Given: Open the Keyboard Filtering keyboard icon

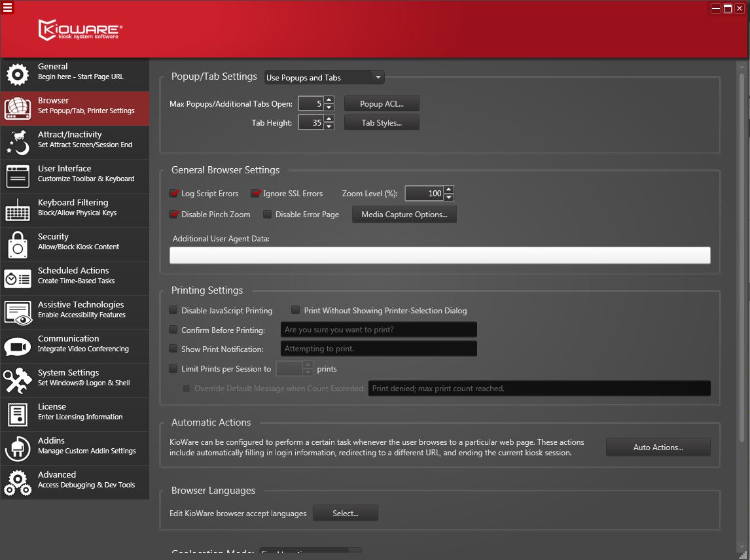Looking at the screenshot, I should pyautogui.click(x=18, y=210).
